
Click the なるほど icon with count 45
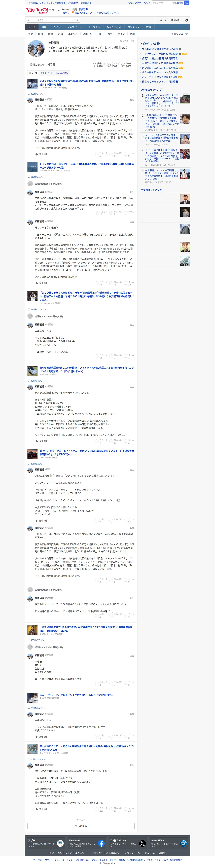coord(111,283)
